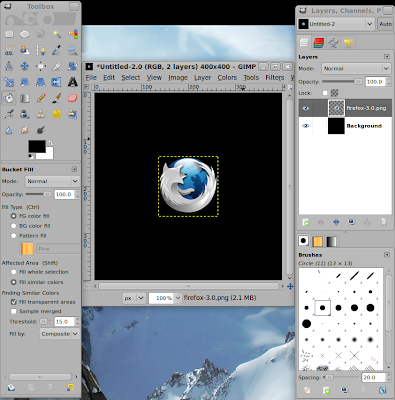Screen dimensions: 395x400
Task: Toggle the layer Lock alpha checkbox
Action: coord(325,93)
